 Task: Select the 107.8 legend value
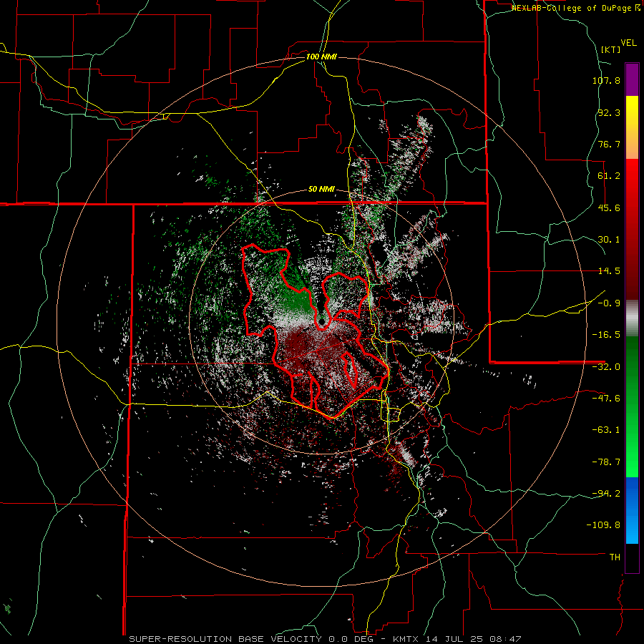coord(606,80)
